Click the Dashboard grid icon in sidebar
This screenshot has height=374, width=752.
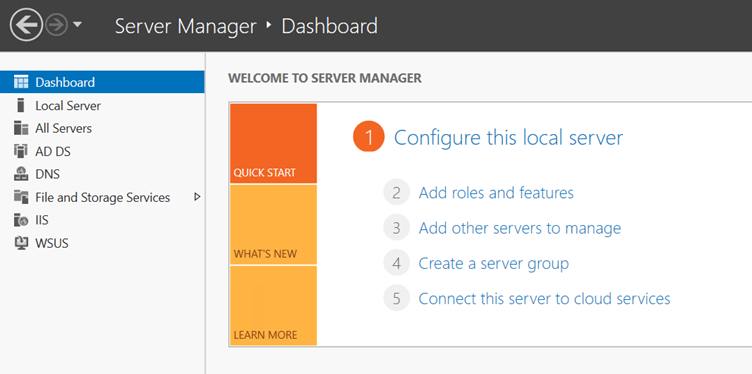pos(21,82)
